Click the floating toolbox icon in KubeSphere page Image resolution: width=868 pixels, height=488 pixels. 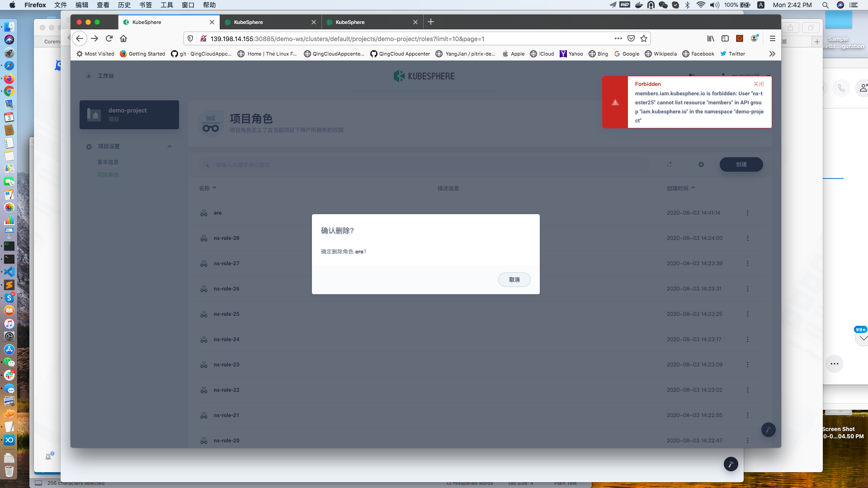click(768, 429)
